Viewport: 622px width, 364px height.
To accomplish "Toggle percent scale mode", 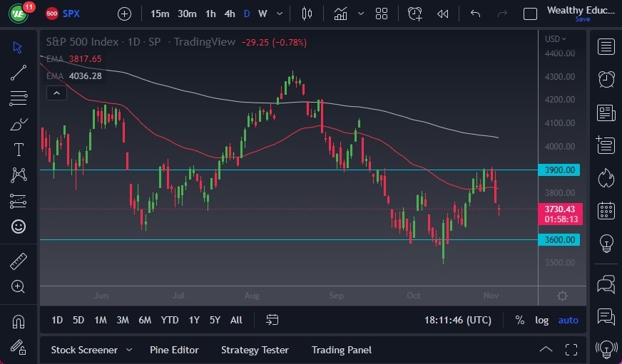I will point(519,320).
